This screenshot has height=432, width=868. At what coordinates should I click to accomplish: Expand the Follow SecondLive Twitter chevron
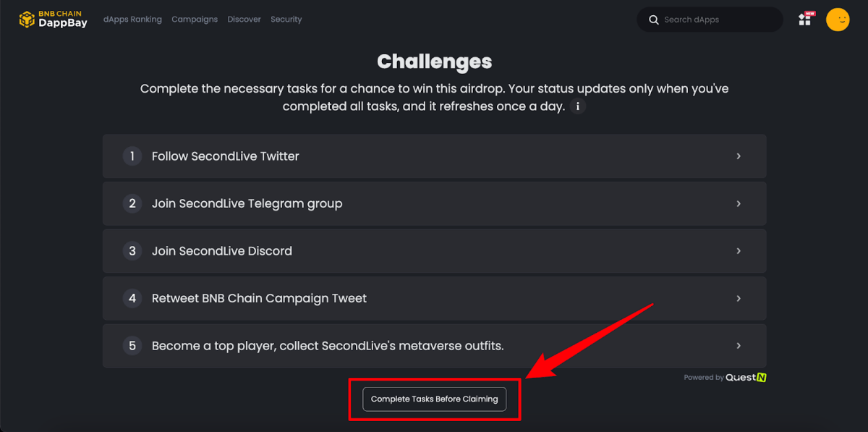point(739,156)
